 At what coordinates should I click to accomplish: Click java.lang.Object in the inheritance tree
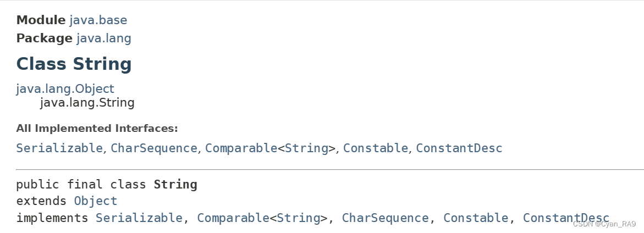[65, 88]
